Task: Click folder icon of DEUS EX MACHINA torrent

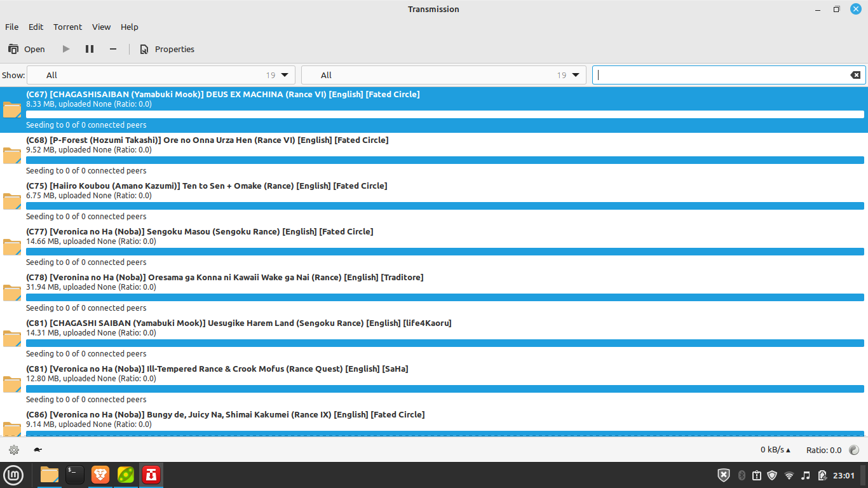Action: click(x=12, y=110)
